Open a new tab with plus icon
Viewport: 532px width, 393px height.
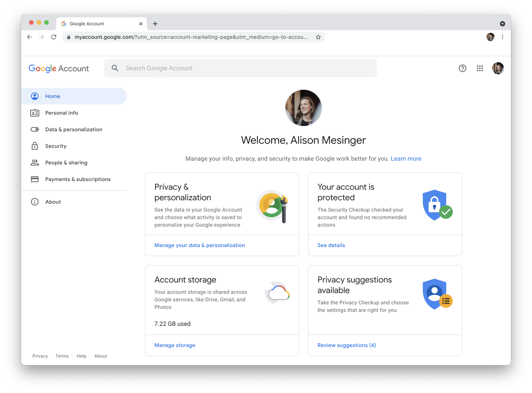tap(155, 24)
